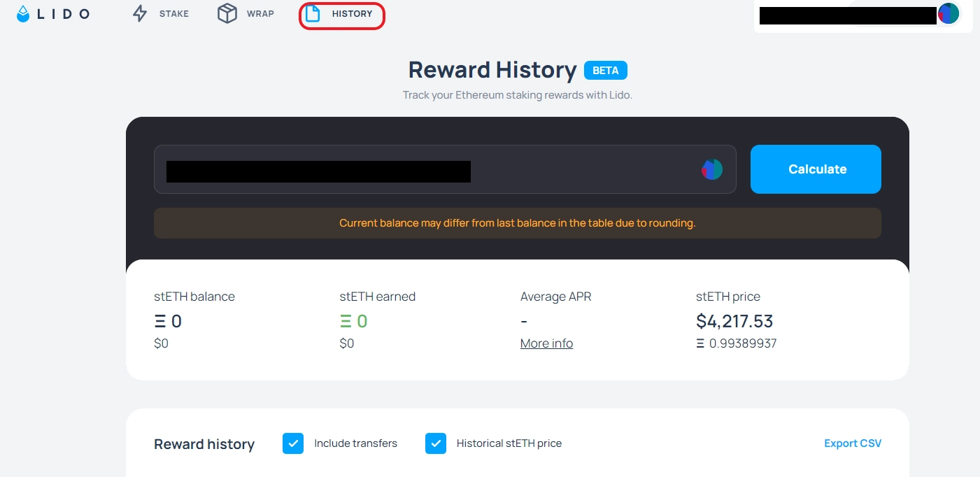Image resolution: width=980 pixels, height=477 pixels.
Task: Click the History document icon
Action: click(313, 14)
